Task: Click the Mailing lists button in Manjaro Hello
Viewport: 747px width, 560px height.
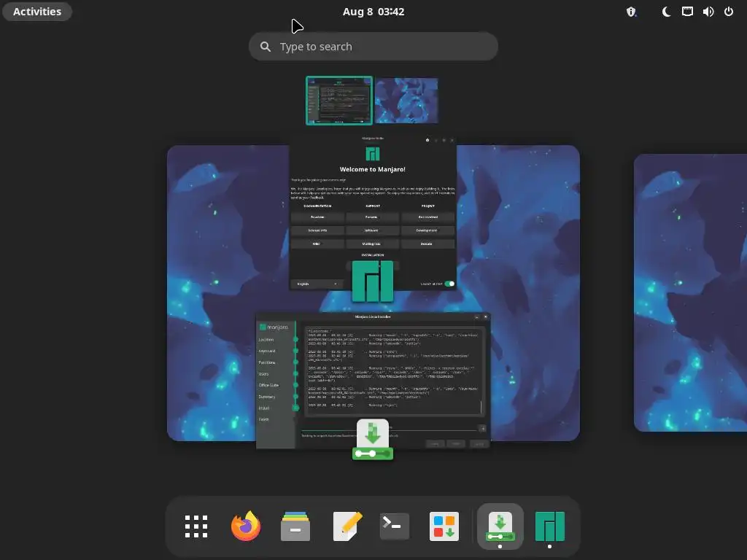Action: [372, 244]
